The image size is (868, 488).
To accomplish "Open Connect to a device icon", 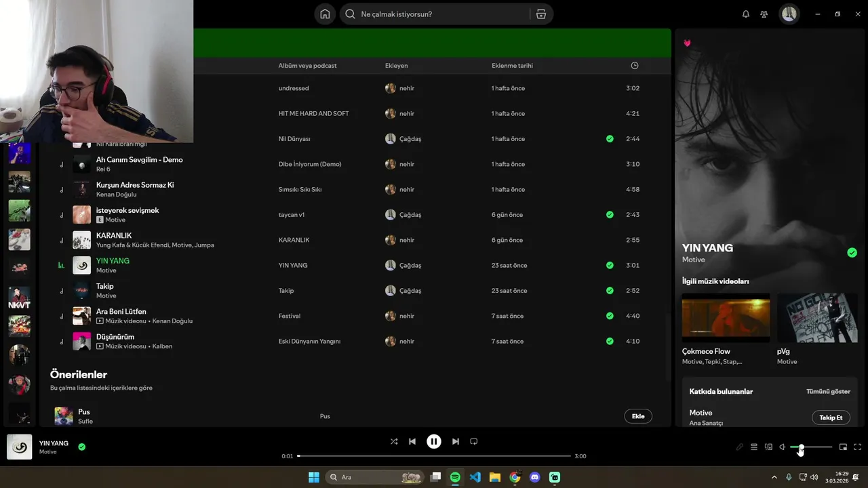I will coord(768,447).
